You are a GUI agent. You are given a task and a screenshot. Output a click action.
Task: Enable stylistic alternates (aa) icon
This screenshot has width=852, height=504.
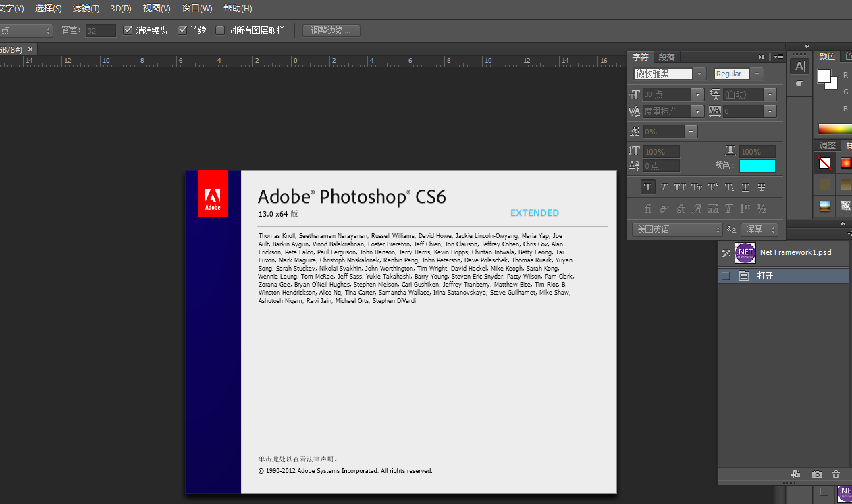pos(713,208)
